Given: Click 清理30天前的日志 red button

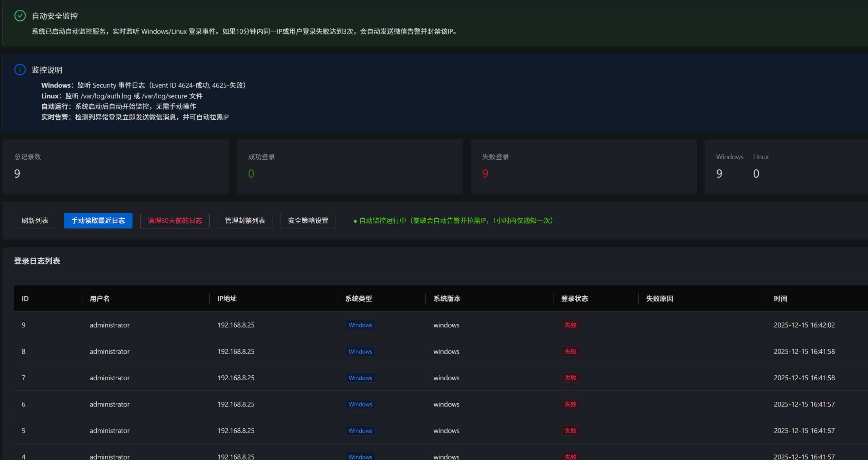Looking at the screenshot, I should [175, 221].
